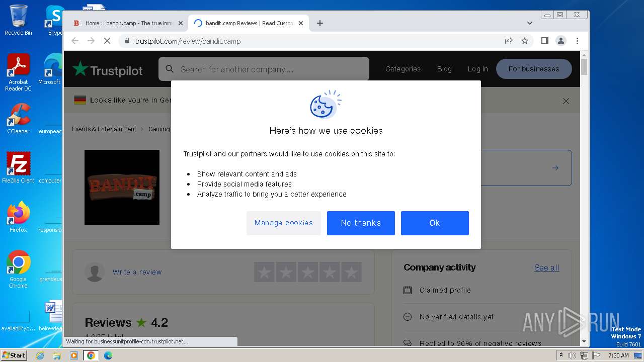This screenshot has width=644, height=362.
Task: Launch Acrobat Reader DC shortcut
Action: [18, 72]
